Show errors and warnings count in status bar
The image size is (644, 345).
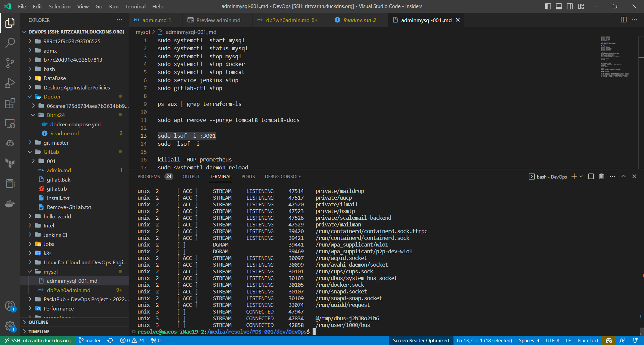[x=132, y=340]
